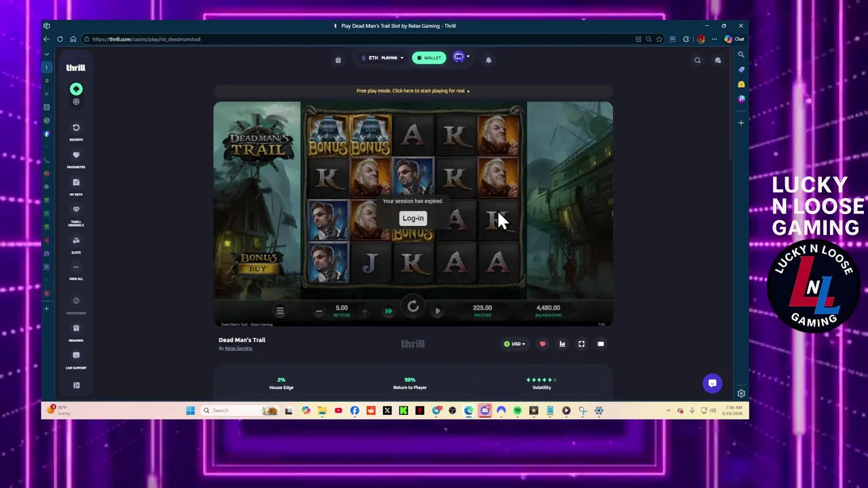The height and width of the screenshot is (488, 868).
Task: Go to the browser home page
Action: (73, 39)
